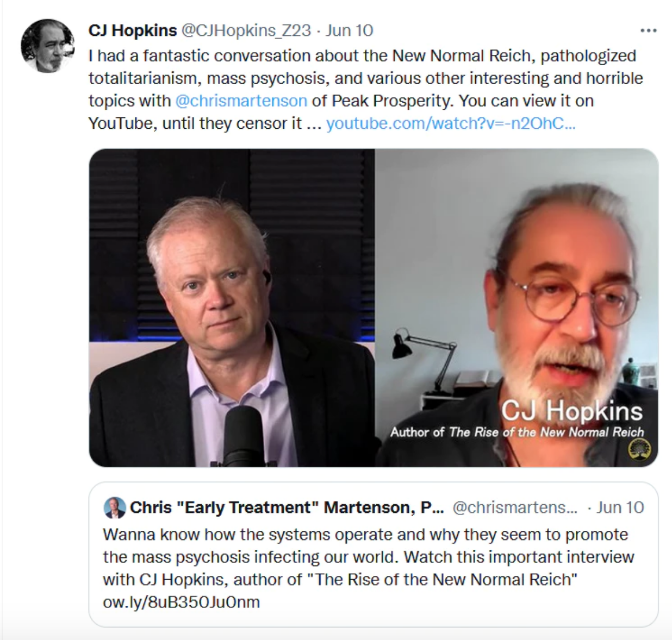Image resolution: width=672 pixels, height=640 pixels.
Task: Open the @chrismartens... handle in quoted tweet
Action: (515, 507)
